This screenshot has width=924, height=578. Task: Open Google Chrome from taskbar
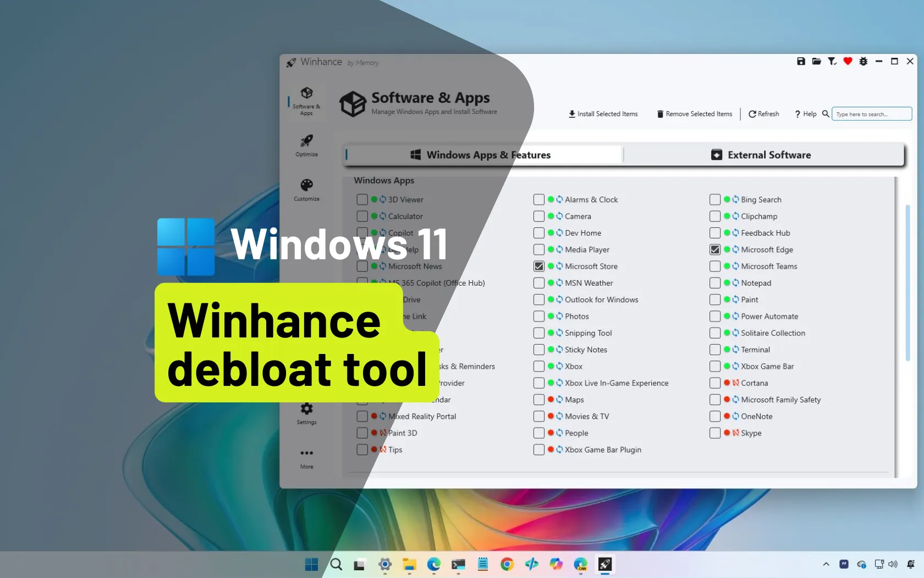[x=507, y=564]
